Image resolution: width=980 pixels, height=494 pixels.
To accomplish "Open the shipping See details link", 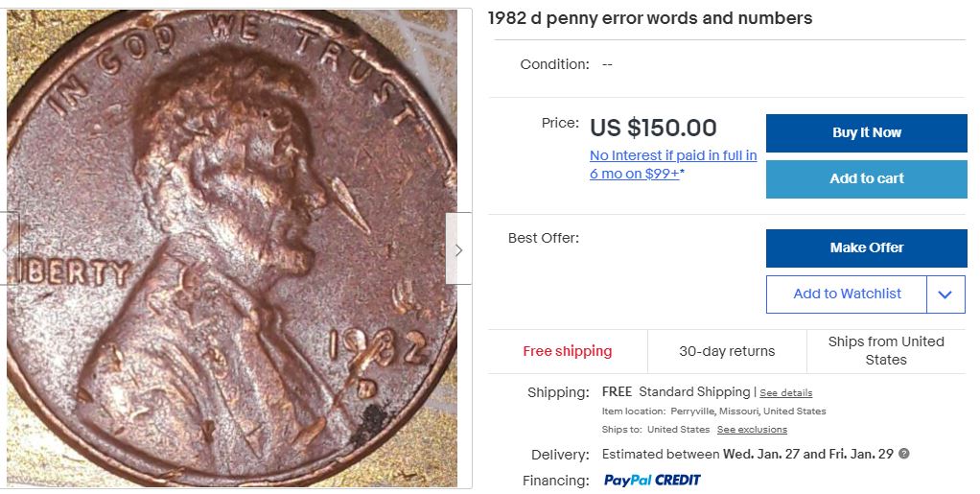I will tap(785, 392).
